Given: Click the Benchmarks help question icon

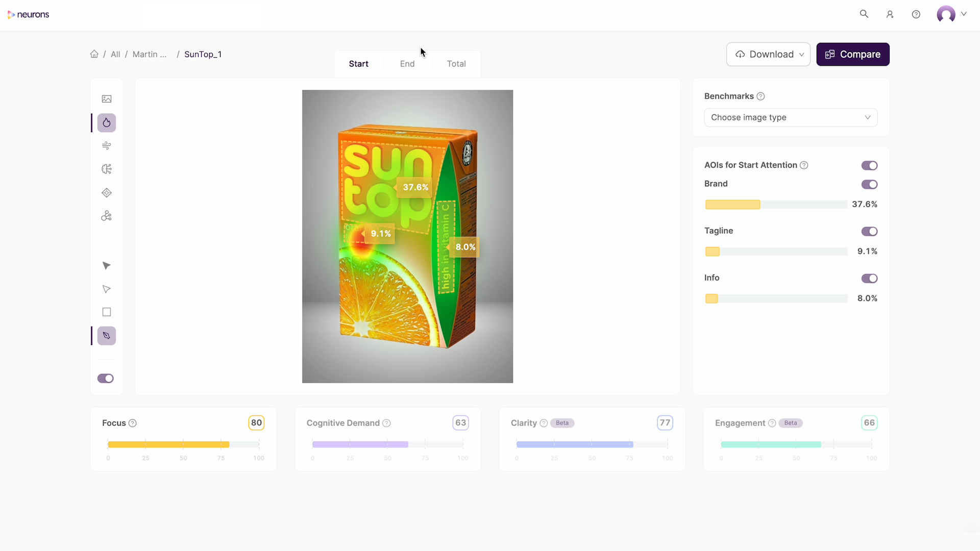Looking at the screenshot, I should (761, 96).
